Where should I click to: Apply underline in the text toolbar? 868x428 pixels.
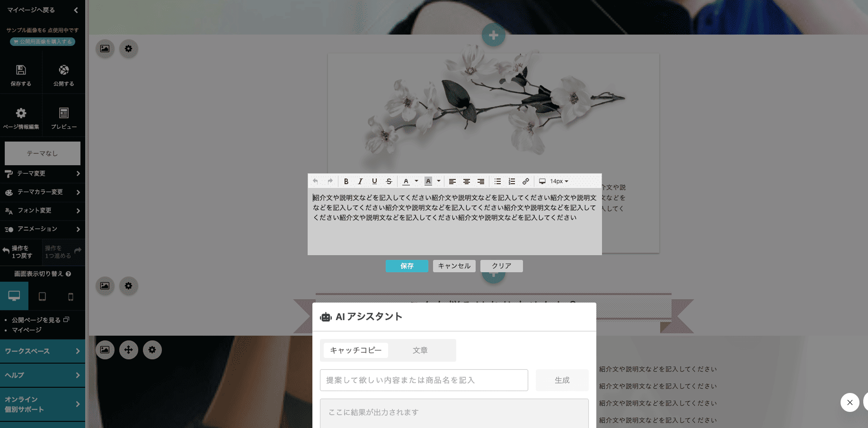pos(374,181)
